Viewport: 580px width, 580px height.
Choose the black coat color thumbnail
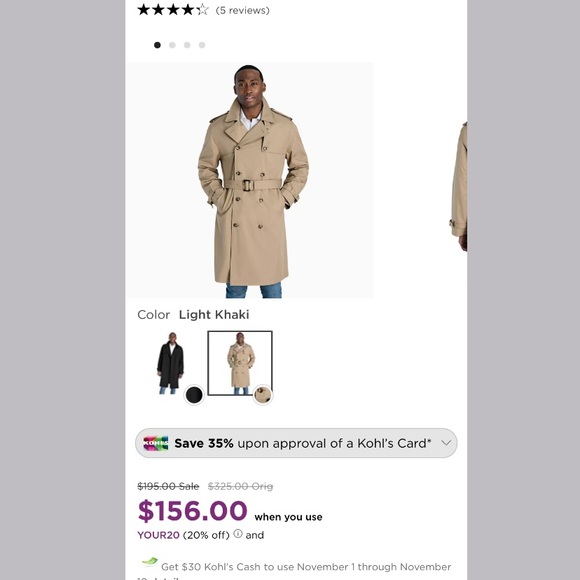pos(171,363)
